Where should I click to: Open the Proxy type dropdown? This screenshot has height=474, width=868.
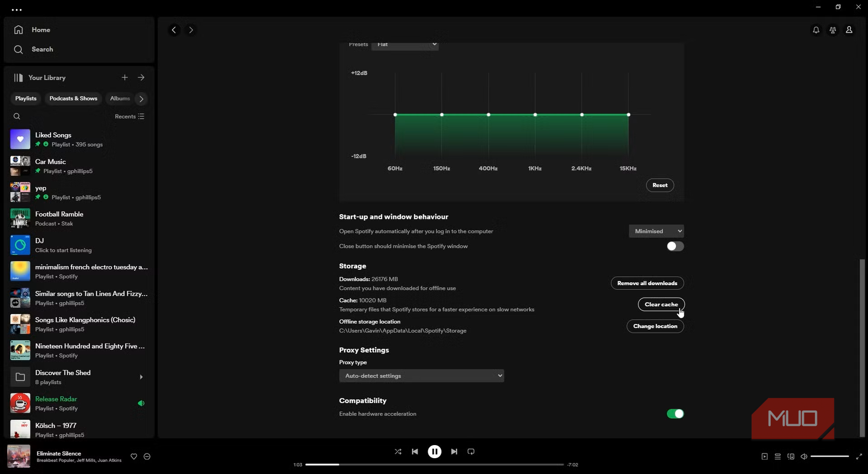421,376
